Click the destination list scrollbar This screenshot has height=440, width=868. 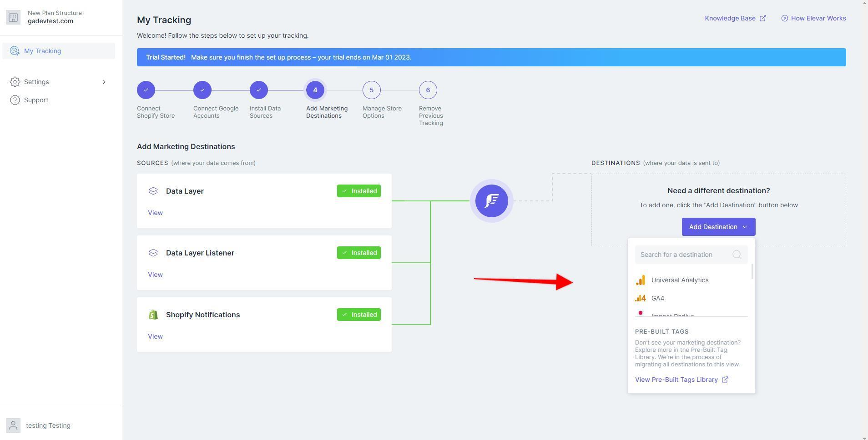pos(752,272)
